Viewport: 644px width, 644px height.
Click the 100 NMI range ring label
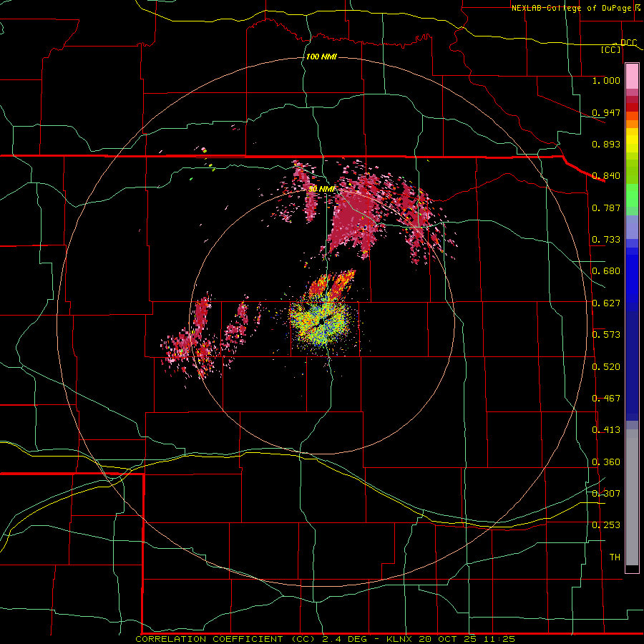click(x=321, y=57)
